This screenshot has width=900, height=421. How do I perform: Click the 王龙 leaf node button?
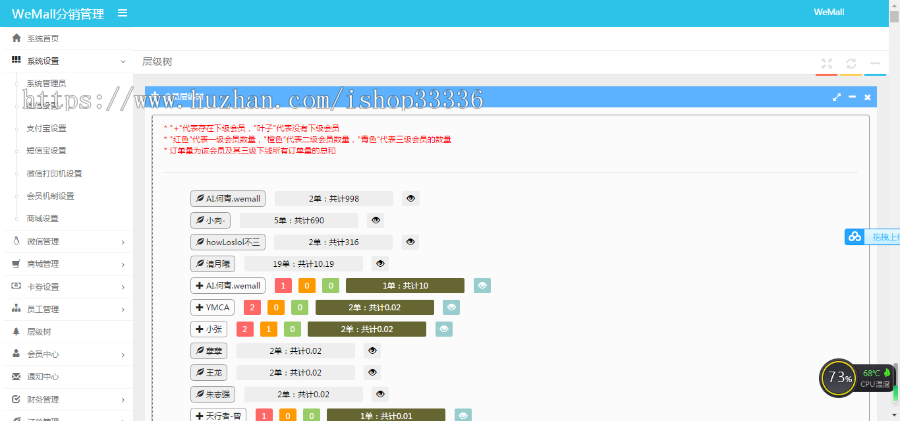(x=208, y=373)
